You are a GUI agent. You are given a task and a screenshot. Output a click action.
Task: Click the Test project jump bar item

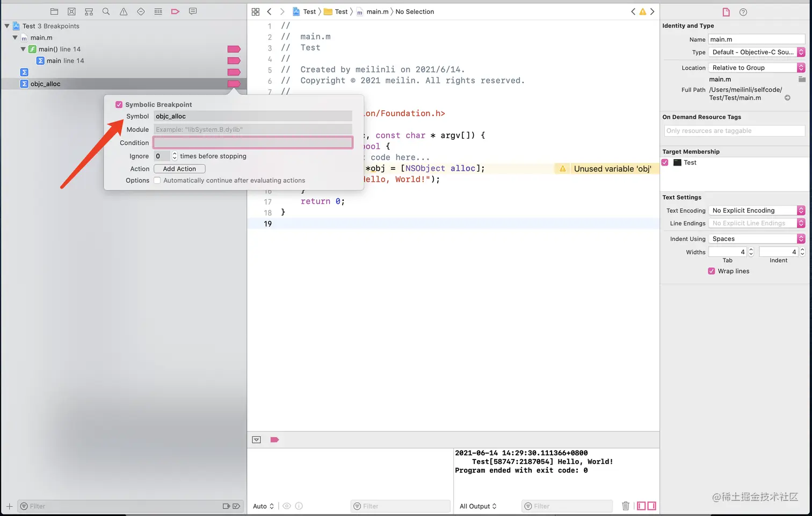tap(305, 11)
